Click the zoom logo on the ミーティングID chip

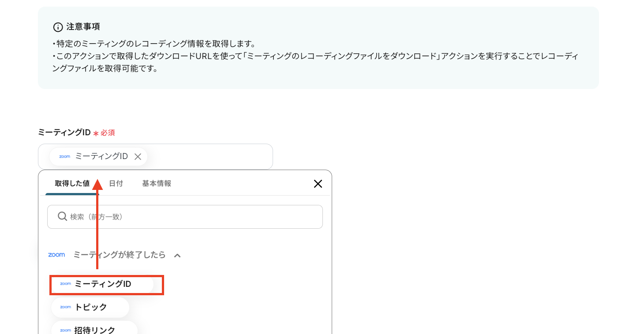coord(64,156)
